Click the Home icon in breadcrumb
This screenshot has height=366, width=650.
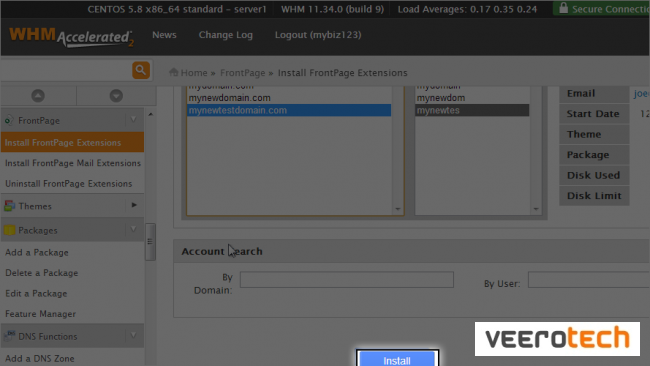coord(174,73)
